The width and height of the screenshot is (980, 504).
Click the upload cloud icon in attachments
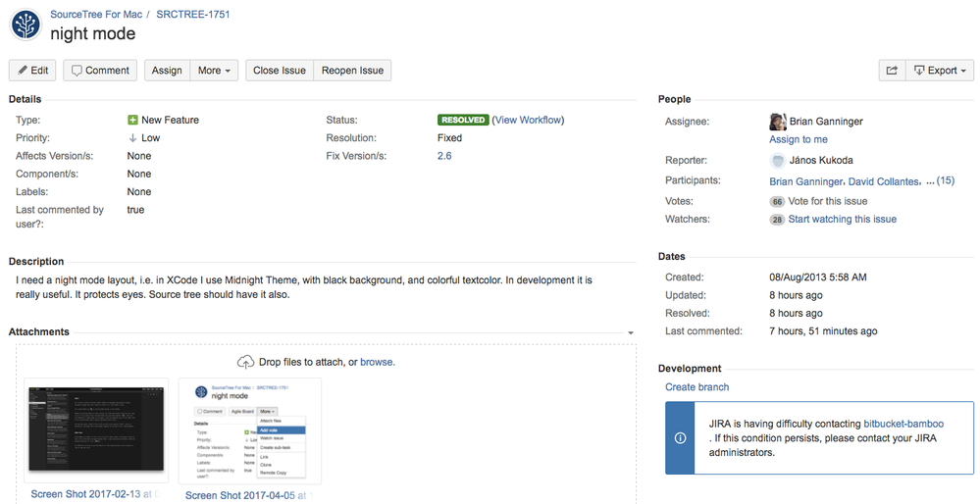click(245, 362)
